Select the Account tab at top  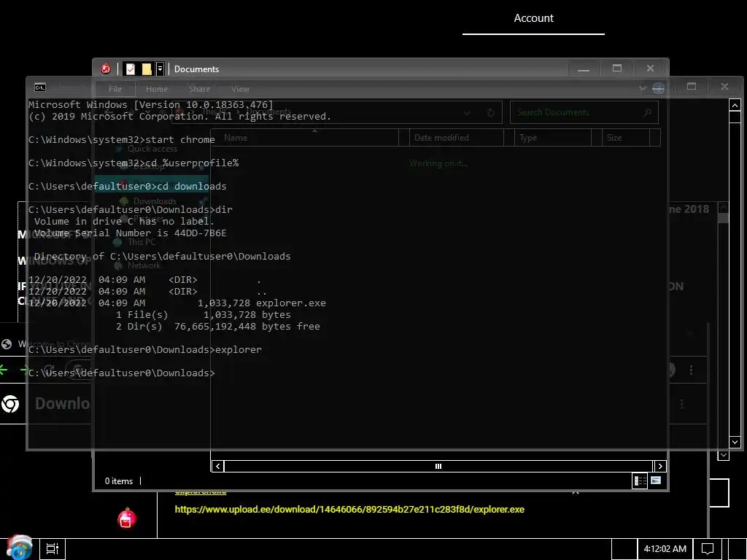(x=533, y=18)
